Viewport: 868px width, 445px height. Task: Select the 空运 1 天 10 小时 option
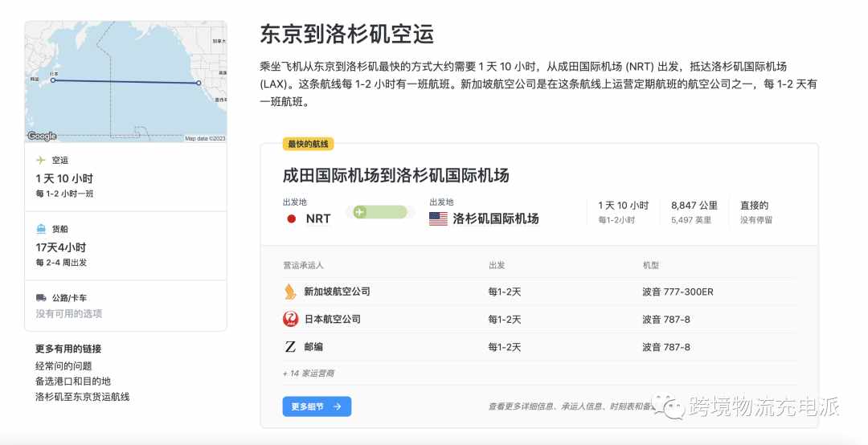[125, 177]
